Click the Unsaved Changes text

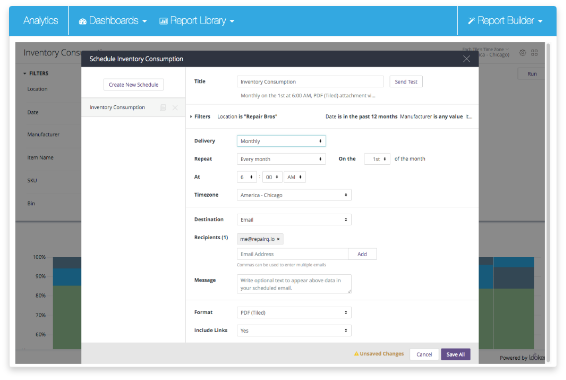point(382,354)
